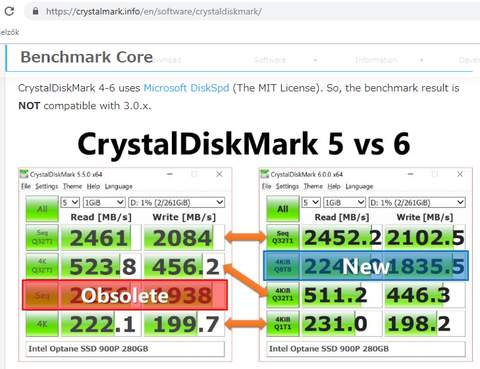Open Theme menu in CrystalDiskMark 5.5.0

pos(72,186)
